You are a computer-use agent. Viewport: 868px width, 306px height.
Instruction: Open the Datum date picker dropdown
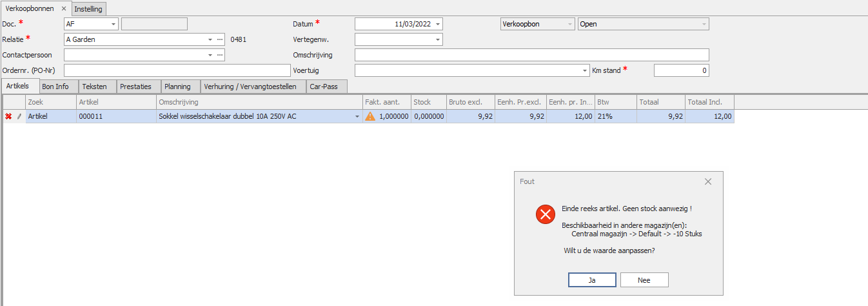[438, 24]
